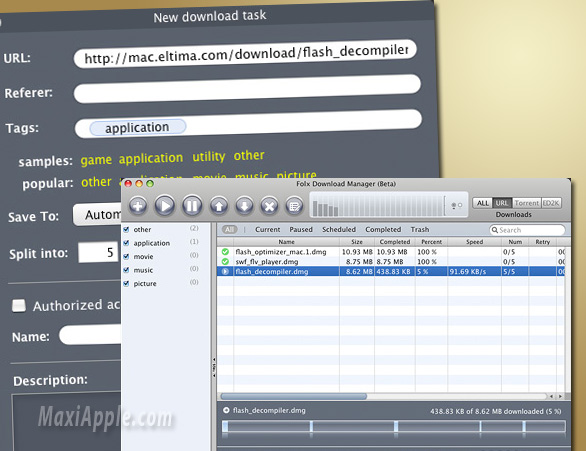Viewport: 586px width, 451px height.
Task: Toggle the 'movie' tag checkbox
Action: point(126,256)
